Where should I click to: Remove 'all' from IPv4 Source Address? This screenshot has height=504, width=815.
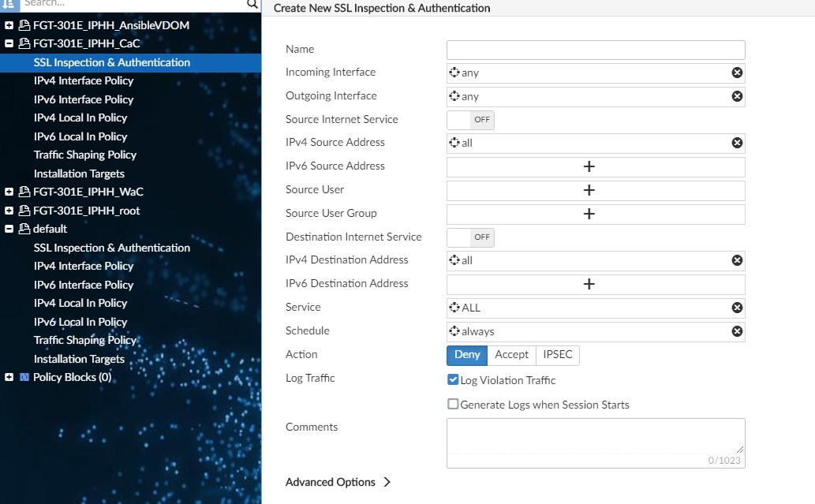(x=737, y=143)
